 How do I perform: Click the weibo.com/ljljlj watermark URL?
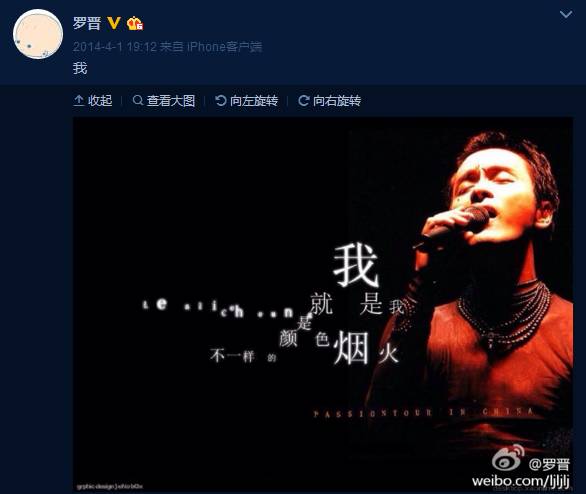521,481
